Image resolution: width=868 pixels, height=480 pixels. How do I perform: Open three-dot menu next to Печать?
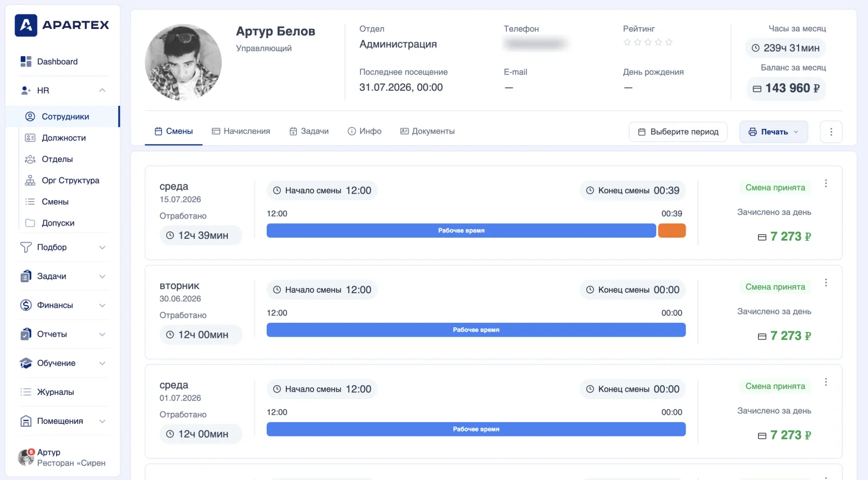click(x=831, y=132)
